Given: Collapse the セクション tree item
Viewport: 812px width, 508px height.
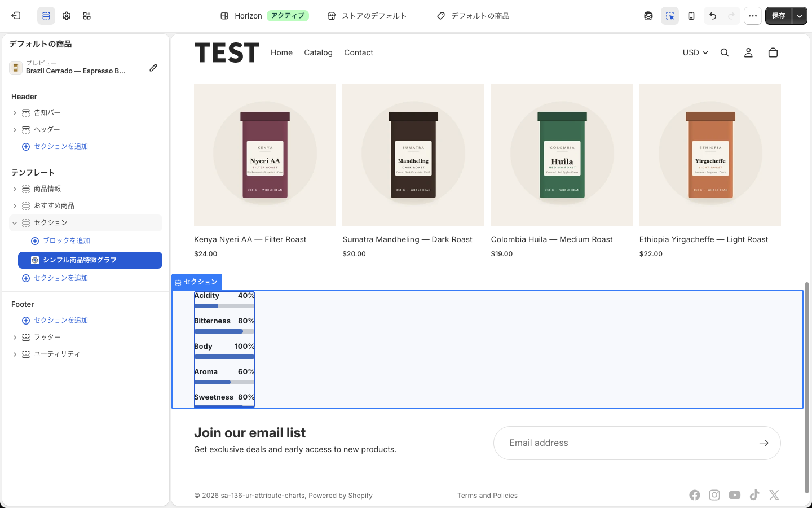Looking at the screenshot, I should pyautogui.click(x=15, y=223).
